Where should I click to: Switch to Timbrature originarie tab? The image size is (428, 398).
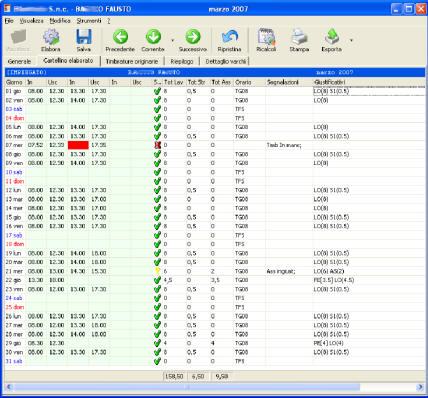point(132,61)
